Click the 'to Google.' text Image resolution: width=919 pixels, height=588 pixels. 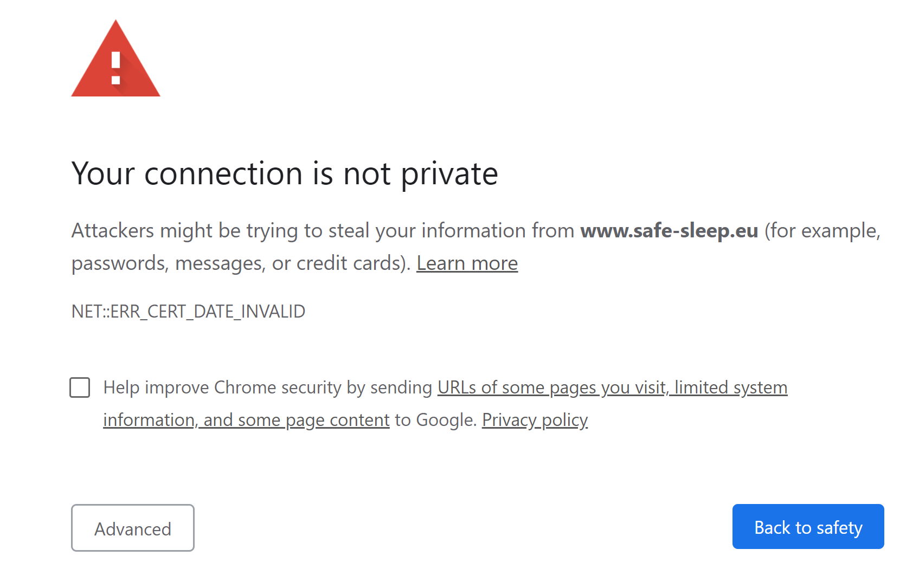point(435,420)
